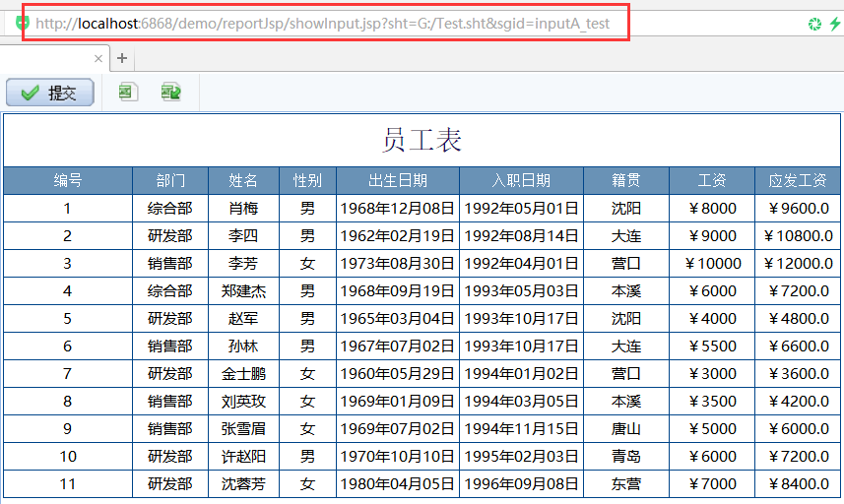Screen dimensions: 844x504
Task: Select the name cell 肖梅
Action: tap(243, 208)
